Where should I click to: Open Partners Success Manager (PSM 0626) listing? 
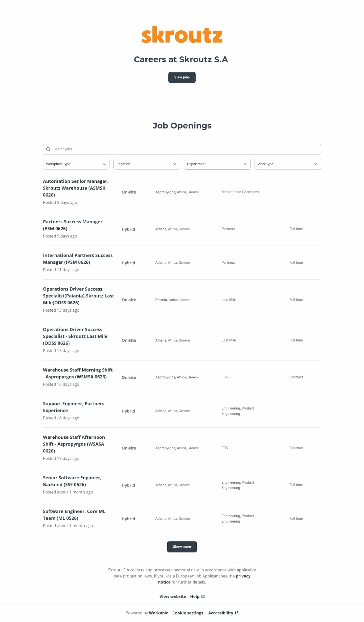coord(73,225)
